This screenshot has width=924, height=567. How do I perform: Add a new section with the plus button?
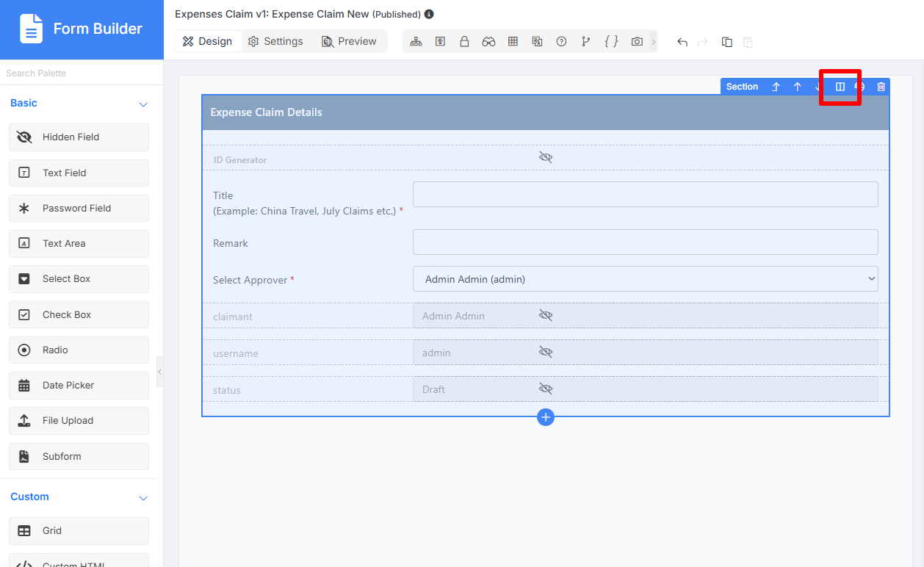coord(545,417)
